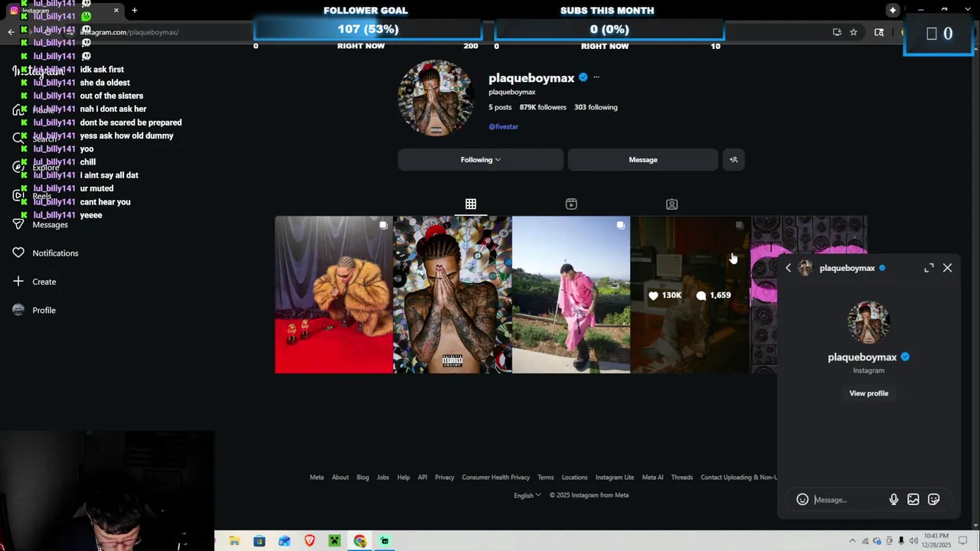980x551 pixels.
Task: Launch Minecraft from the taskbar
Action: click(335, 541)
